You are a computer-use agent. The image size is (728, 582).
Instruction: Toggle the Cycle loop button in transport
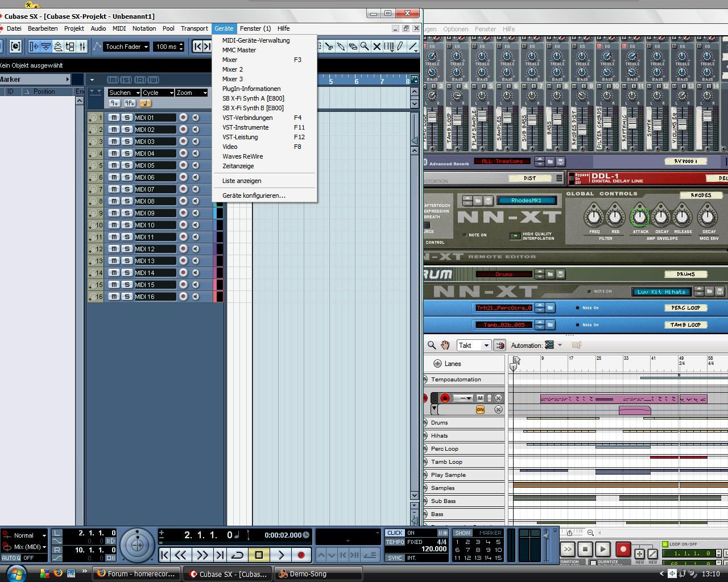point(238,555)
